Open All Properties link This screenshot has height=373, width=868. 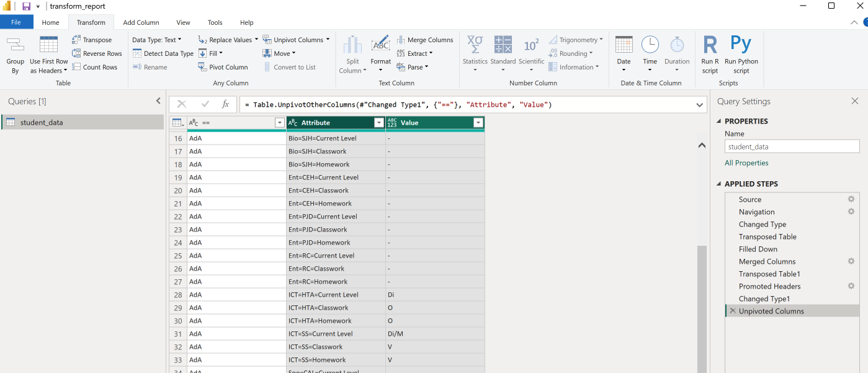point(746,163)
